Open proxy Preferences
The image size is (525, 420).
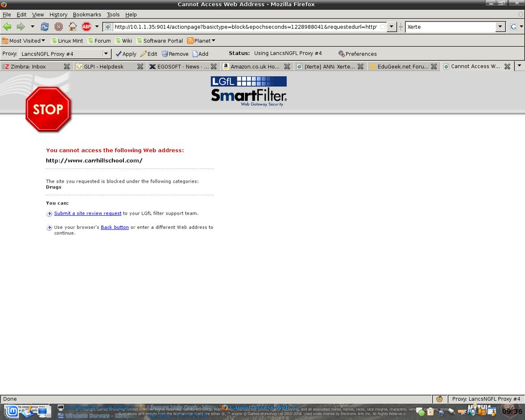point(357,54)
